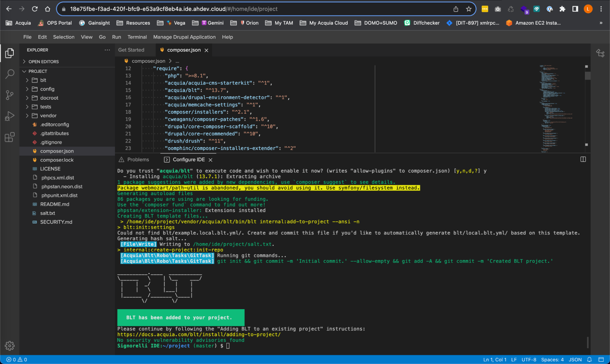Image resolution: width=610 pixels, height=364 pixels.
Task: Open .gitignore in file tree
Action: click(x=67, y=142)
